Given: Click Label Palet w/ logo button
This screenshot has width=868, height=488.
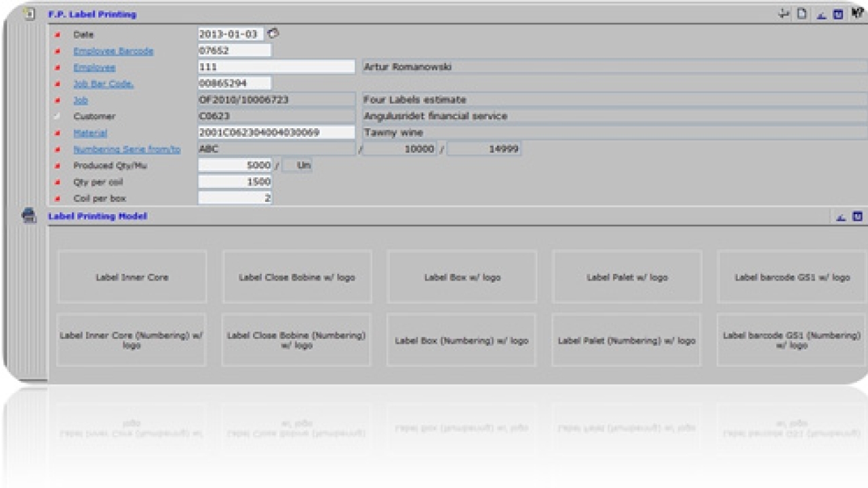Looking at the screenshot, I should click(x=627, y=277).
